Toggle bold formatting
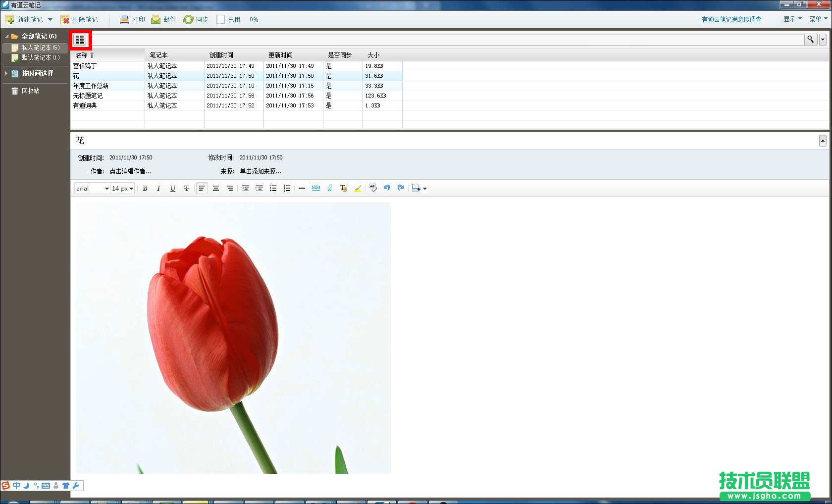 pyautogui.click(x=145, y=188)
